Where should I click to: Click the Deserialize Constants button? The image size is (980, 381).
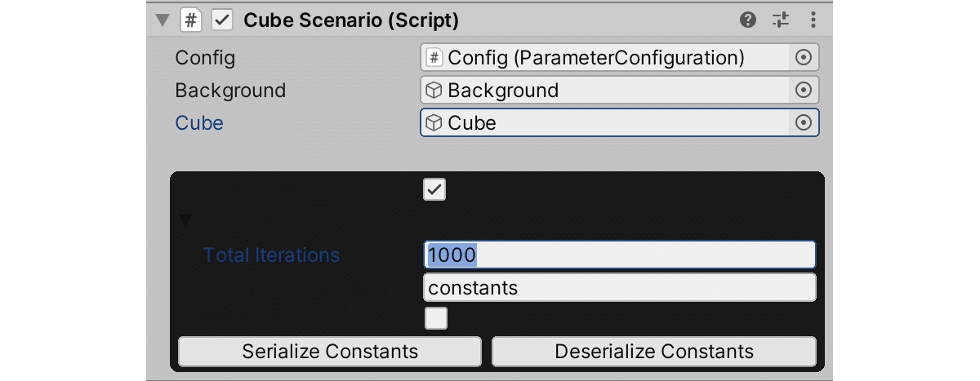[653, 352]
